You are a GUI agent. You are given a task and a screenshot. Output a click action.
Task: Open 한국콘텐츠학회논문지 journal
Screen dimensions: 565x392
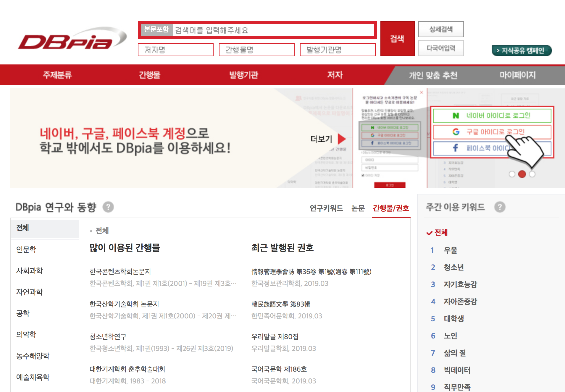[x=120, y=272]
